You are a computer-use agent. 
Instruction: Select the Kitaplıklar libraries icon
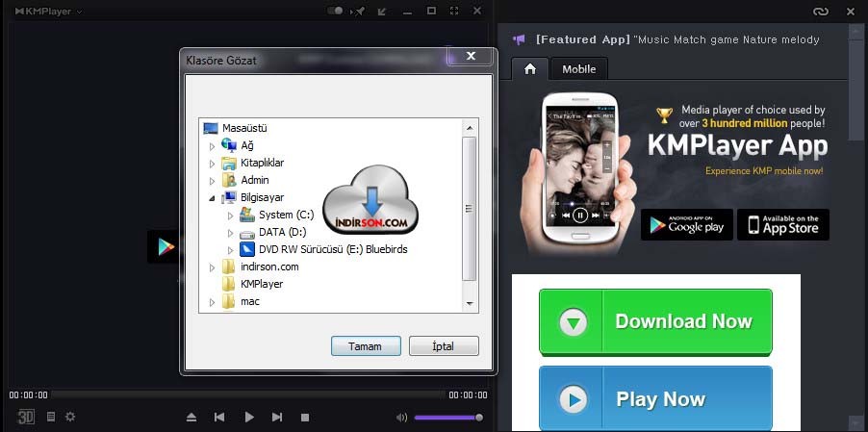(x=229, y=163)
